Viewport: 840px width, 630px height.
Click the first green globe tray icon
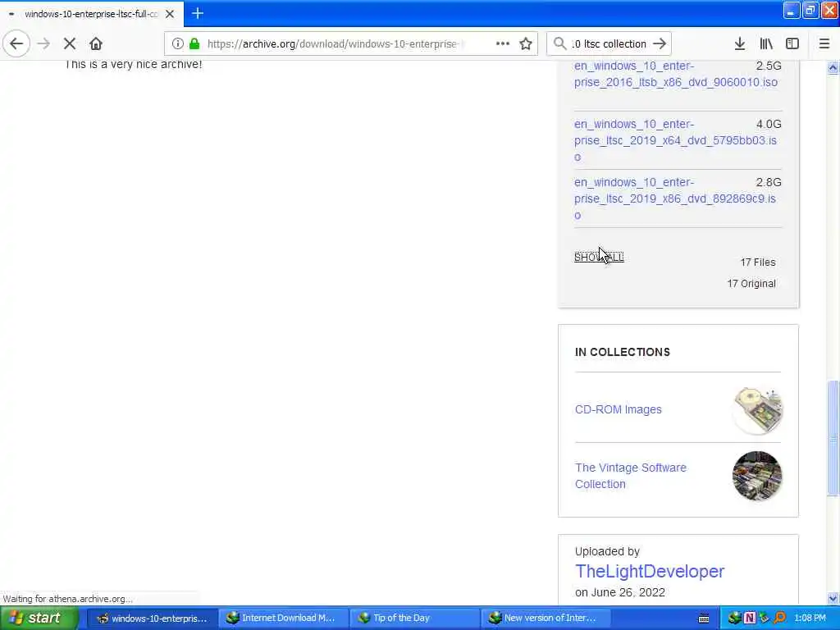point(734,619)
